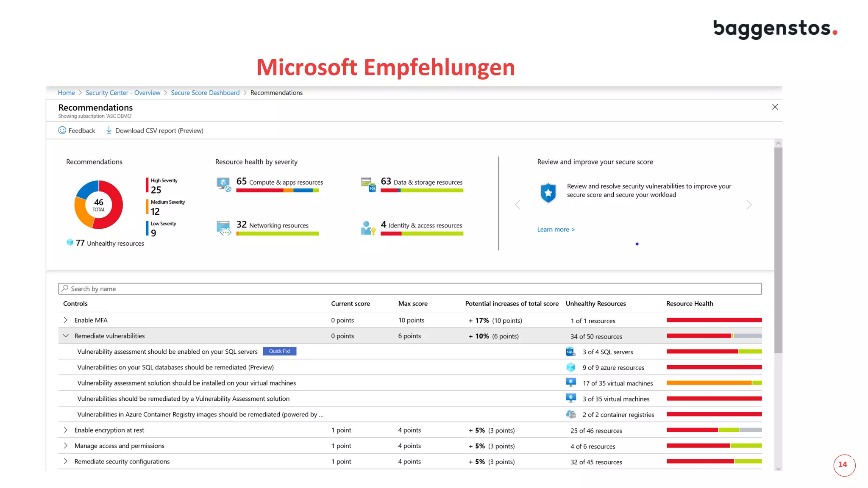Click the scrollbar up arrow
This screenshot has height=488, width=868.
point(778,143)
